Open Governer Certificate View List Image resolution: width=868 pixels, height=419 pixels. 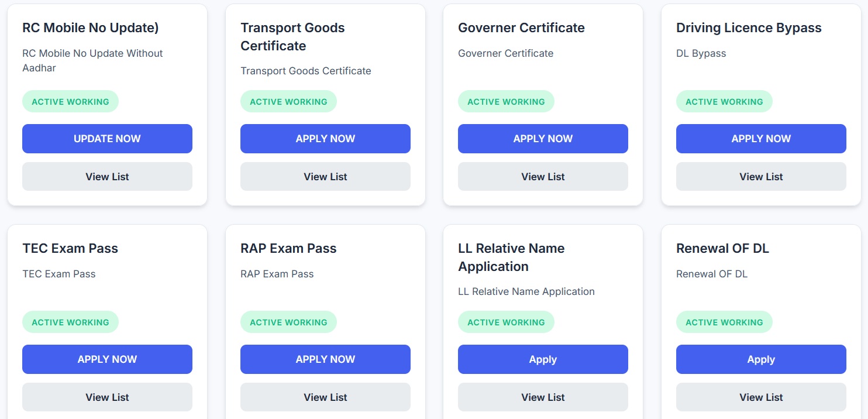pos(543,177)
